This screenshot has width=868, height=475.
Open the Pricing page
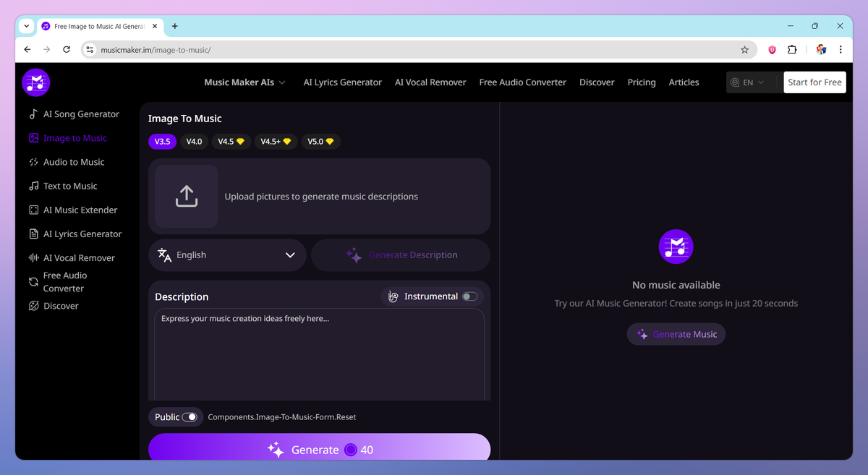coord(641,82)
